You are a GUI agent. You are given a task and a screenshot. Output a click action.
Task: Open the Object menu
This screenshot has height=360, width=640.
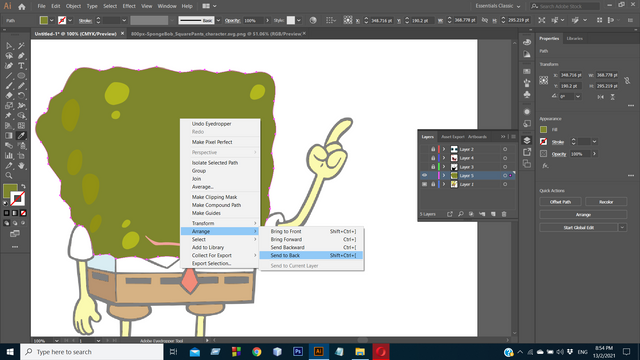[x=73, y=6]
